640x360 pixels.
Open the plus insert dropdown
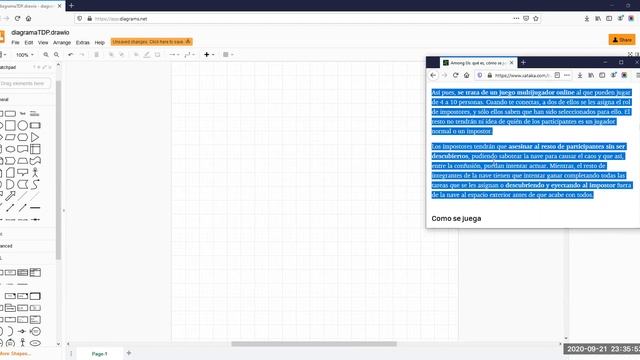[209, 55]
